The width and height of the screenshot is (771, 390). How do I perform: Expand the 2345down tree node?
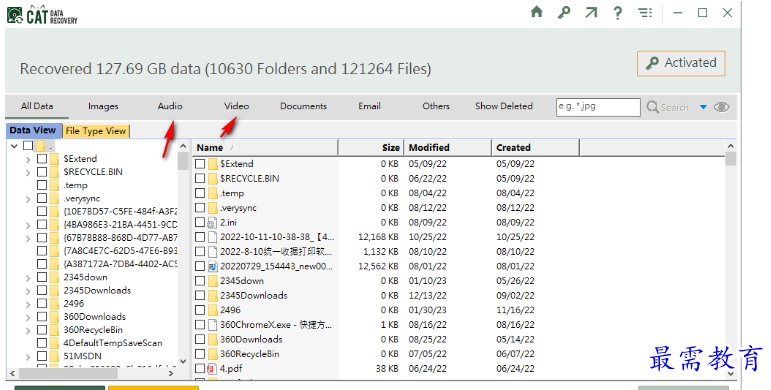28,278
